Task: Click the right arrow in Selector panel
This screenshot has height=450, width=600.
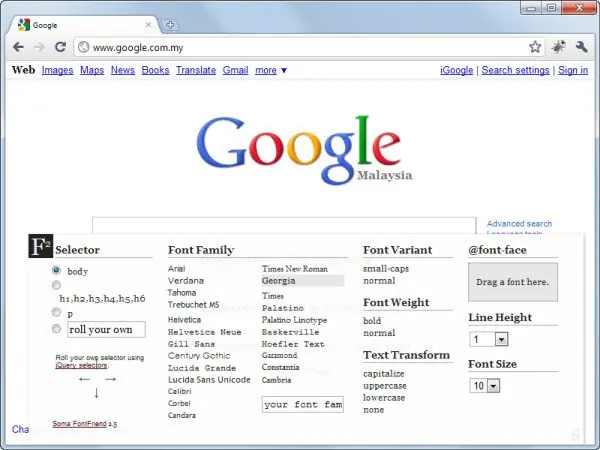Action: coord(110,379)
